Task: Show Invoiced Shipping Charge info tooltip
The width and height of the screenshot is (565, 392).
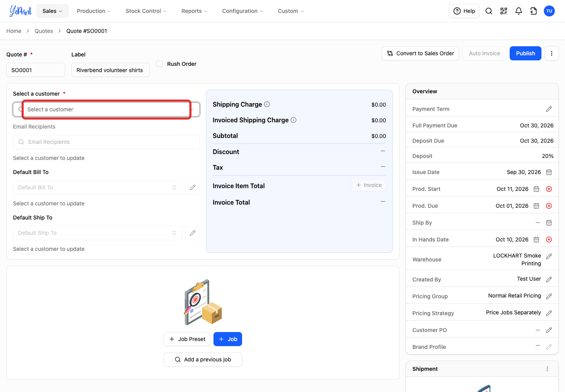Action: [293, 120]
